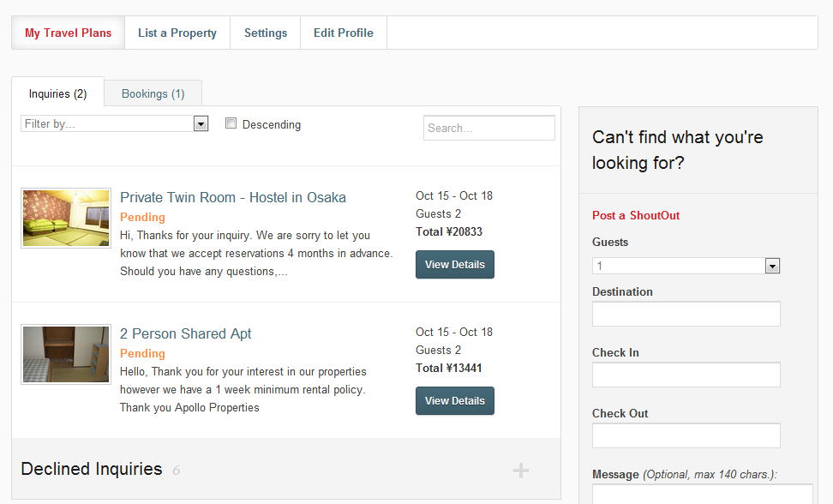Switch to the Bookings (1) tab
Screen dimensions: 833x504
tap(153, 93)
